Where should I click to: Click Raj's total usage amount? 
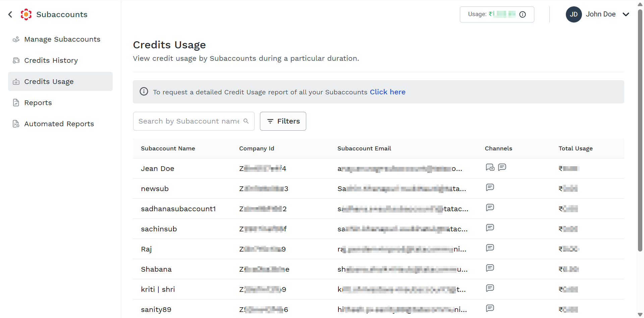point(569,249)
